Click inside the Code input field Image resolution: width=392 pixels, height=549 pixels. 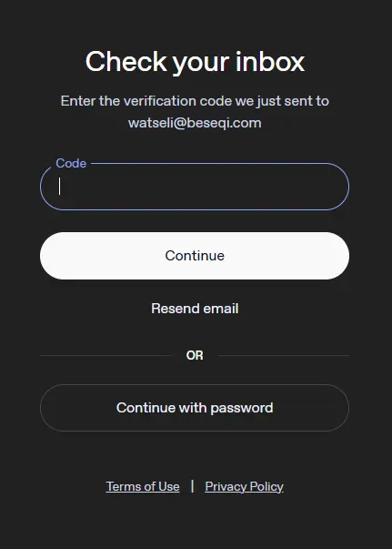(195, 187)
